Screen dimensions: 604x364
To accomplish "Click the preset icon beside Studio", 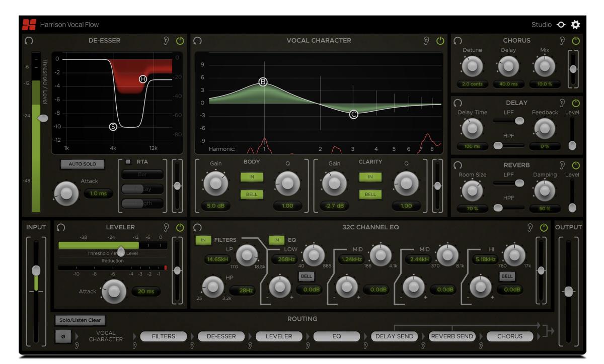I will (x=561, y=24).
